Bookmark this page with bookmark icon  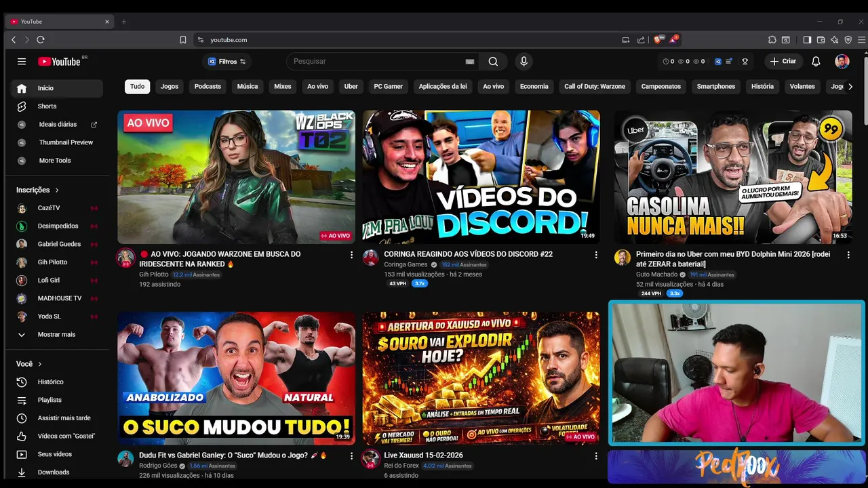[x=183, y=40]
